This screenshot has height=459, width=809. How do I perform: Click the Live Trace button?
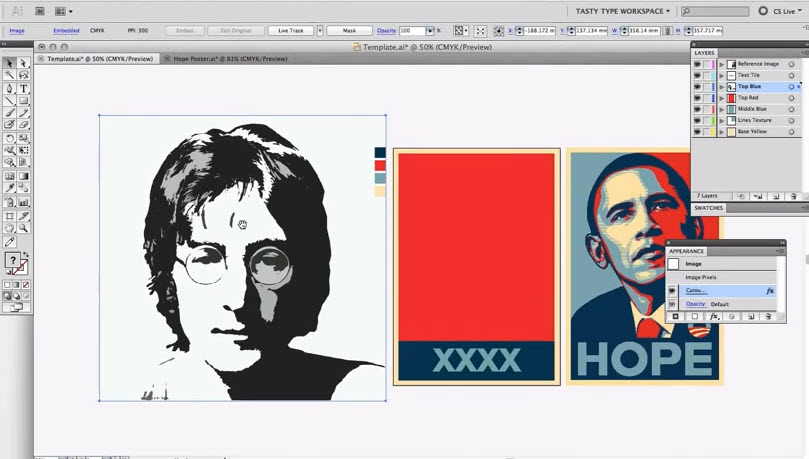click(291, 31)
